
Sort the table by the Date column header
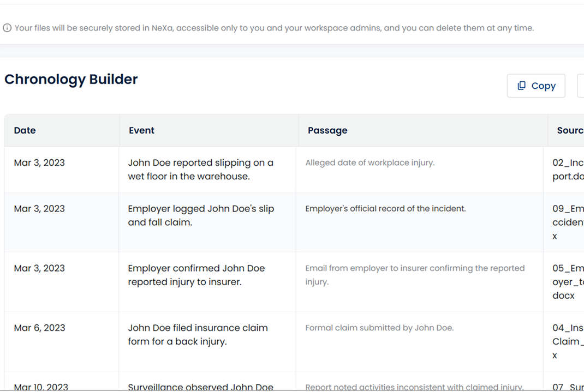pyautogui.click(x=25, y=130)
